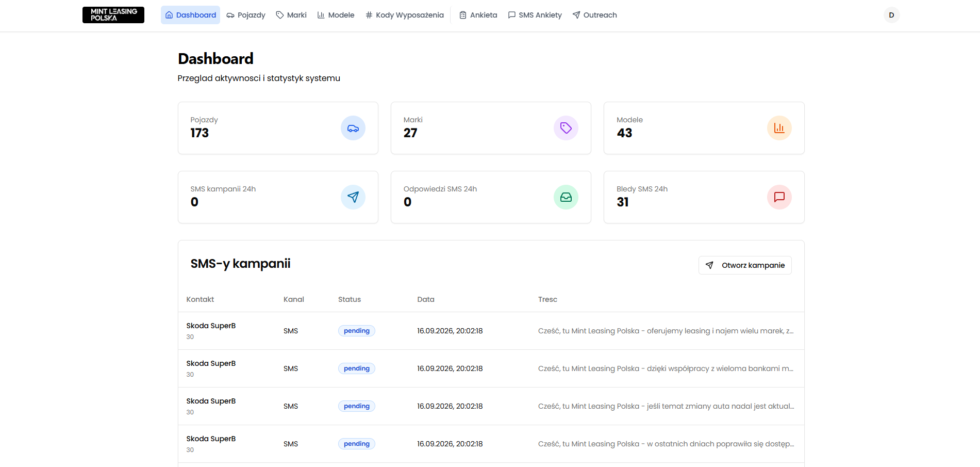Open the Outreach section
Viewport: 980px width, 467px height.
pyautogui.click(x=595, y=15)
